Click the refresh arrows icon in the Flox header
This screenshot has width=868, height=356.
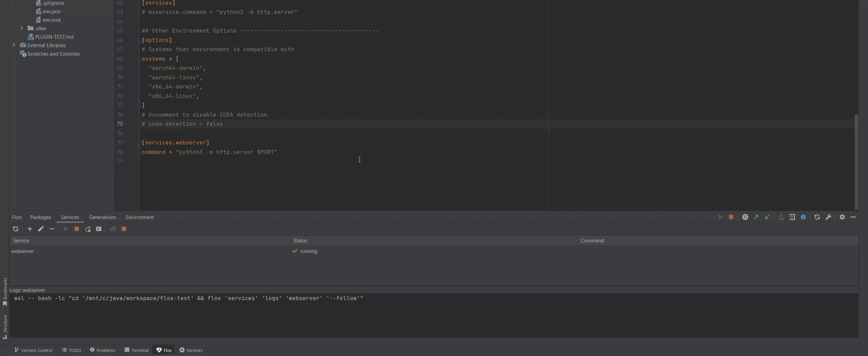(x=817, y=217)
